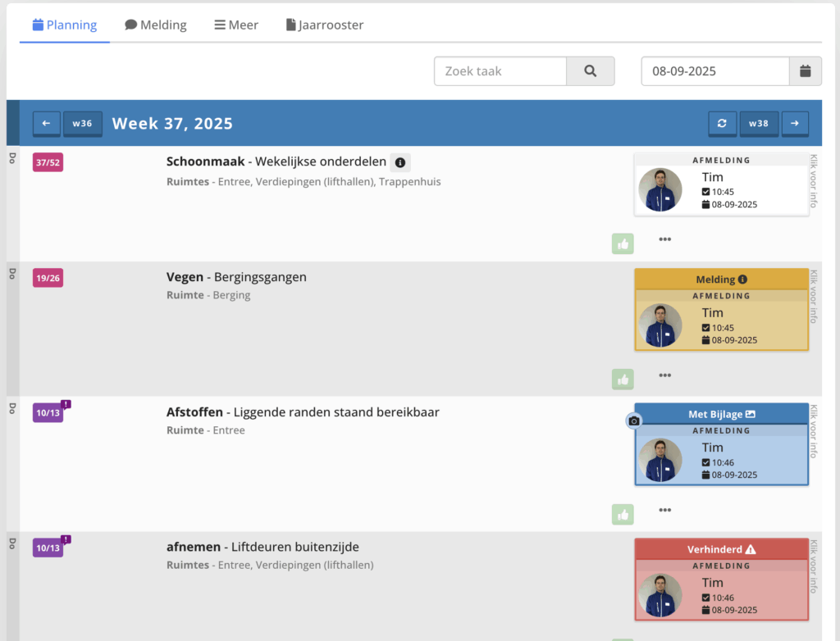Expand options ellipsis for Schoonmaak task
The height and width of the screenshot is (641, 840).
664,239
